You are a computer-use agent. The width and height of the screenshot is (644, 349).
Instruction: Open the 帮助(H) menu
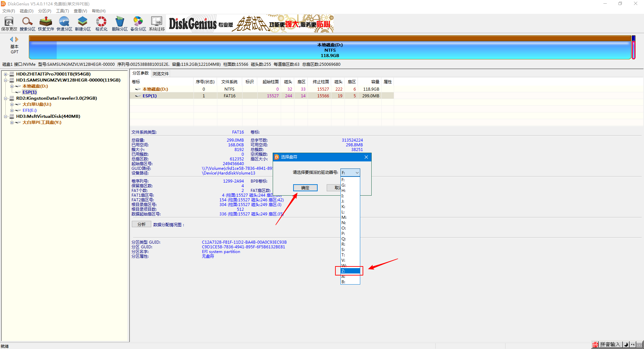tap(99, 11)
